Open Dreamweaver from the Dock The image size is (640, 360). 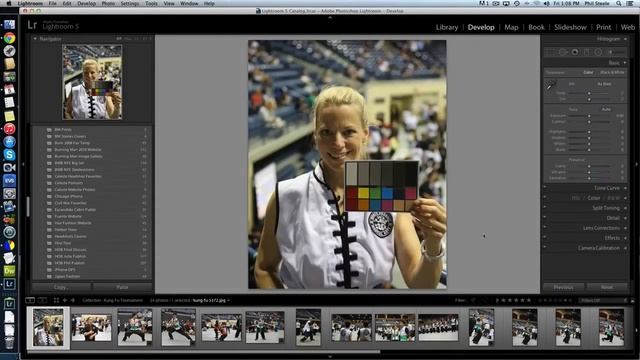tap(9, 271)
